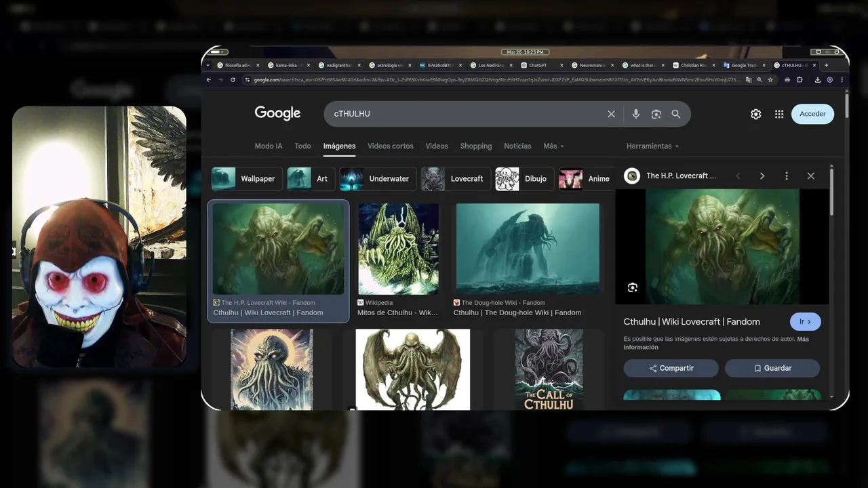Click Mar 26 10:23 PM clock
The image size is (868, 488).
click(525, 52)
